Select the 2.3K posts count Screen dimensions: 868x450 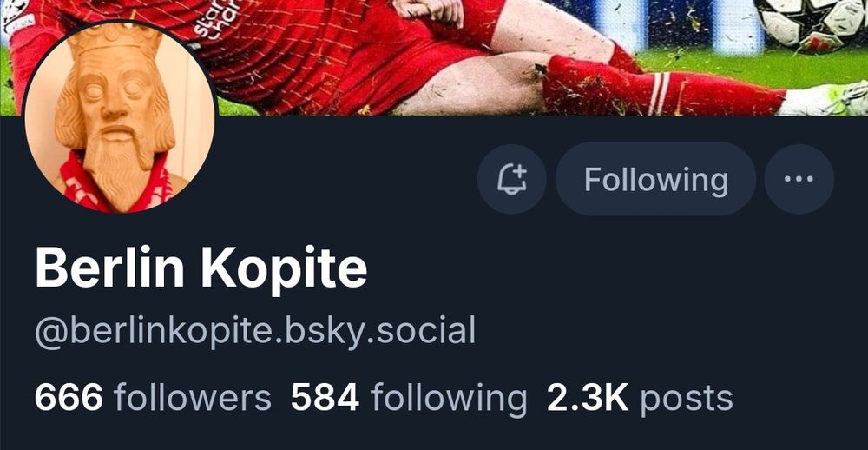tap(640, 399)
